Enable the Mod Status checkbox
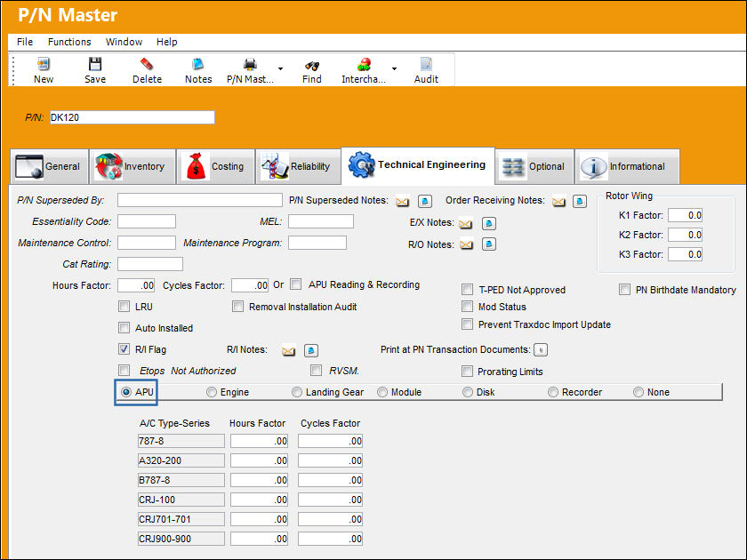 click(x=468, y=306)
